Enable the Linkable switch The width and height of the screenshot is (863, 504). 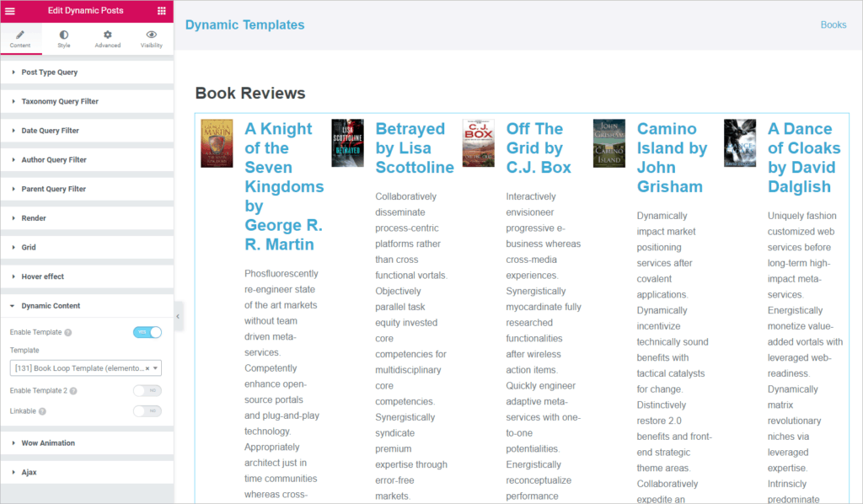(147, 411)
